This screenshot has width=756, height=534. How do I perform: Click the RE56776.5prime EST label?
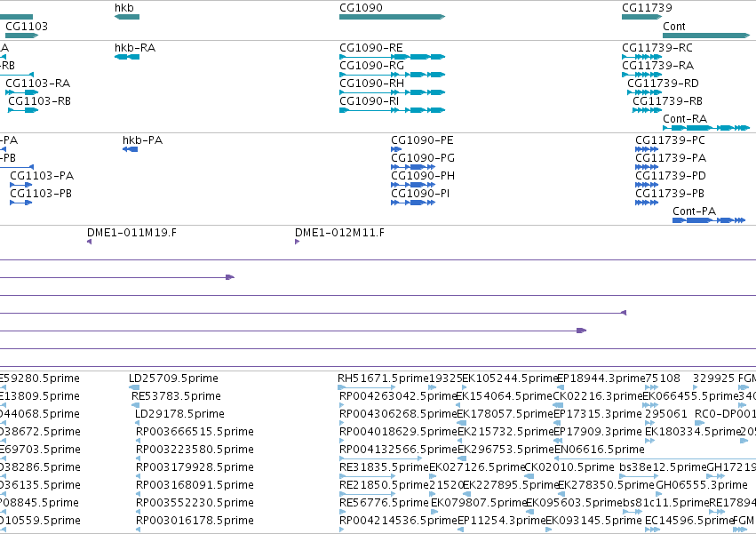point(384,503)
